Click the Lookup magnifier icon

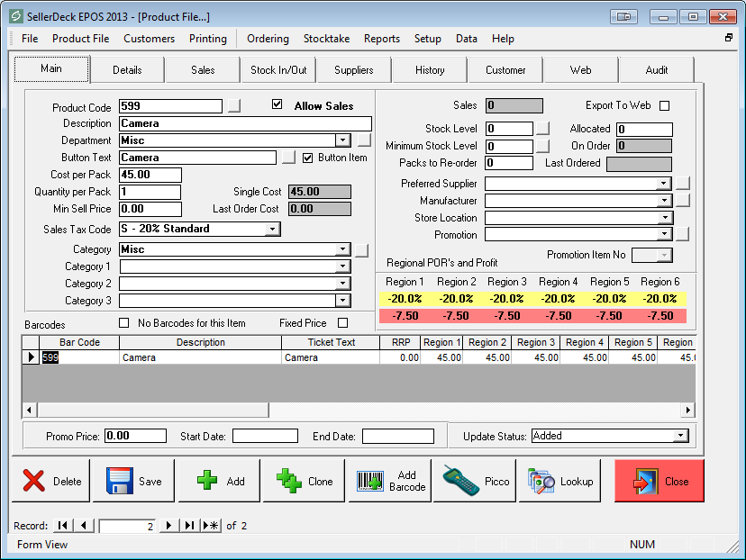click(x=542, y=481)
